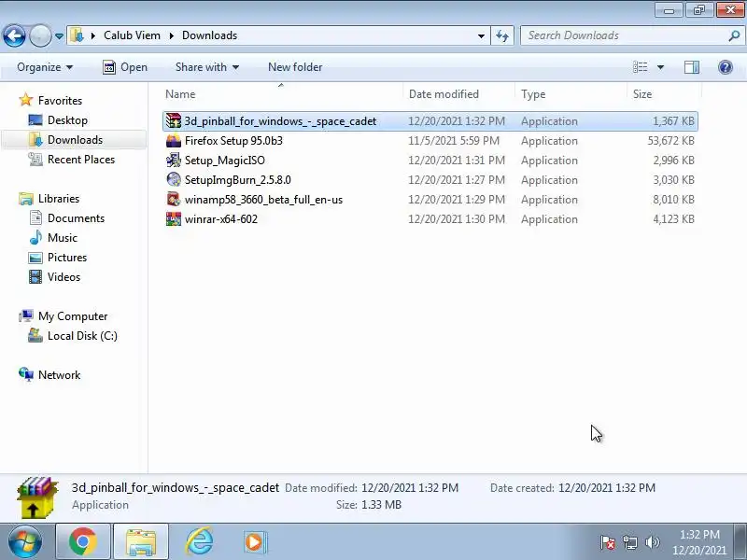
Task: Click the Show desktop strip
Action: click(740, 542)
